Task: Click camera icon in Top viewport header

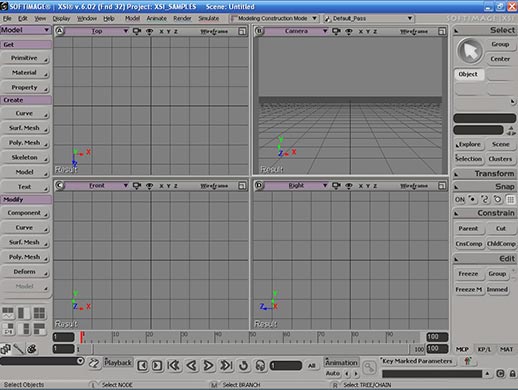Action: pos(137,31)
